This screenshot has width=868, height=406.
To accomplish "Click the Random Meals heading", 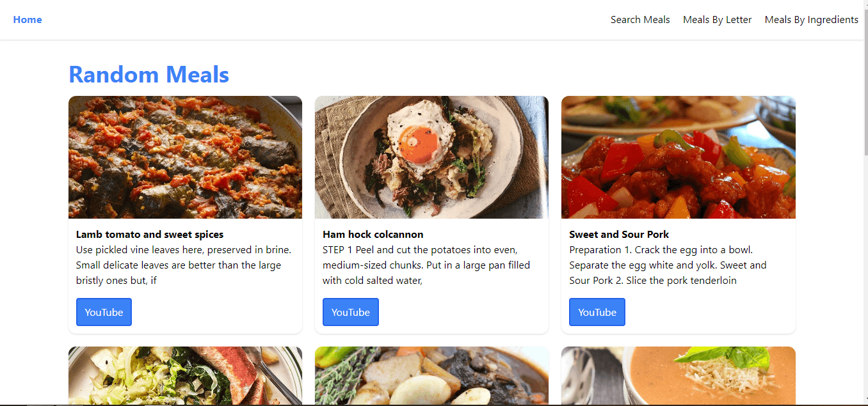I will pyautogui.click(x=149, y=74).
